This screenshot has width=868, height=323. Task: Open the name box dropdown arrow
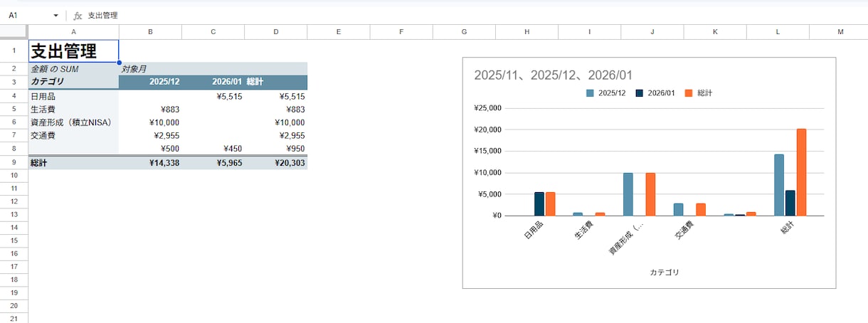[55, 15]
